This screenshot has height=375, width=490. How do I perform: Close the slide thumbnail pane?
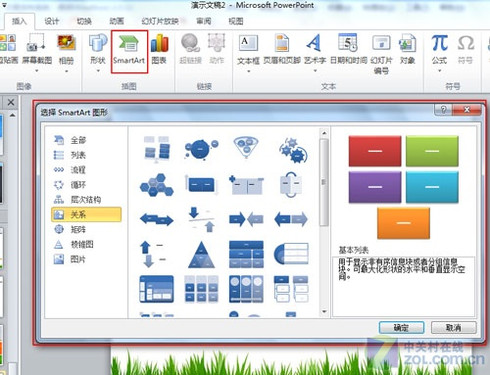pyautogui.click(x=11, y=102)
